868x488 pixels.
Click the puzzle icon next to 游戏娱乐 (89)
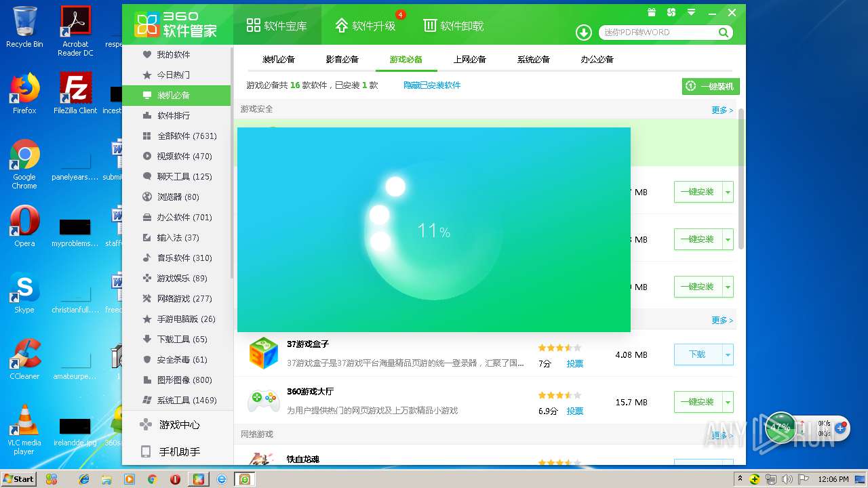[146, 278]
